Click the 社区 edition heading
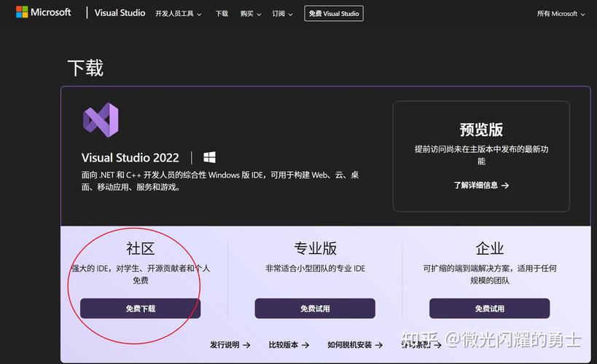This screenshot has height=364, width=597. pos(140,248)
